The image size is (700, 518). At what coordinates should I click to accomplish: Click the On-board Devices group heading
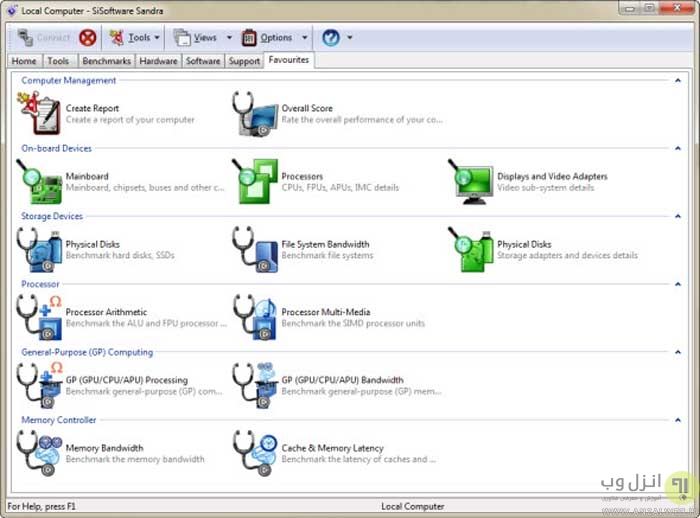56,148
